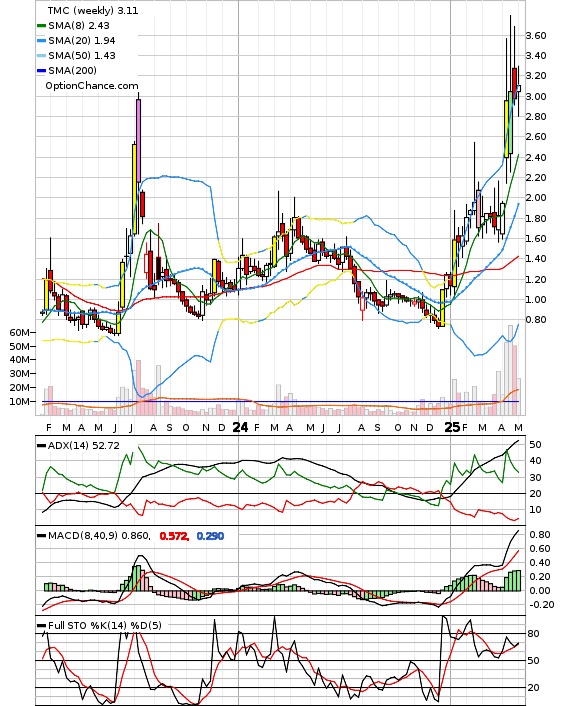Click the black MACD legend line marker
566x706 pixels.
(x=41, y=536)
